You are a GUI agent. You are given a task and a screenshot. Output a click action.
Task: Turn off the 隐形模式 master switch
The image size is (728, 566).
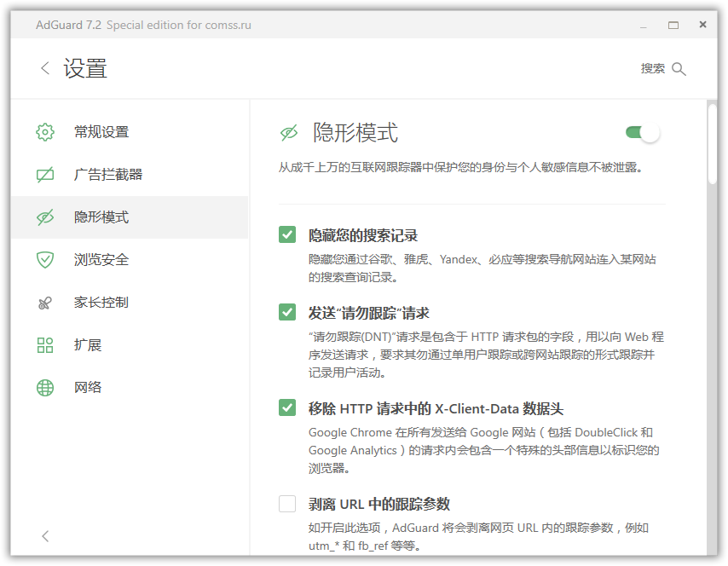pyautogui.click(x=643, y=133)
